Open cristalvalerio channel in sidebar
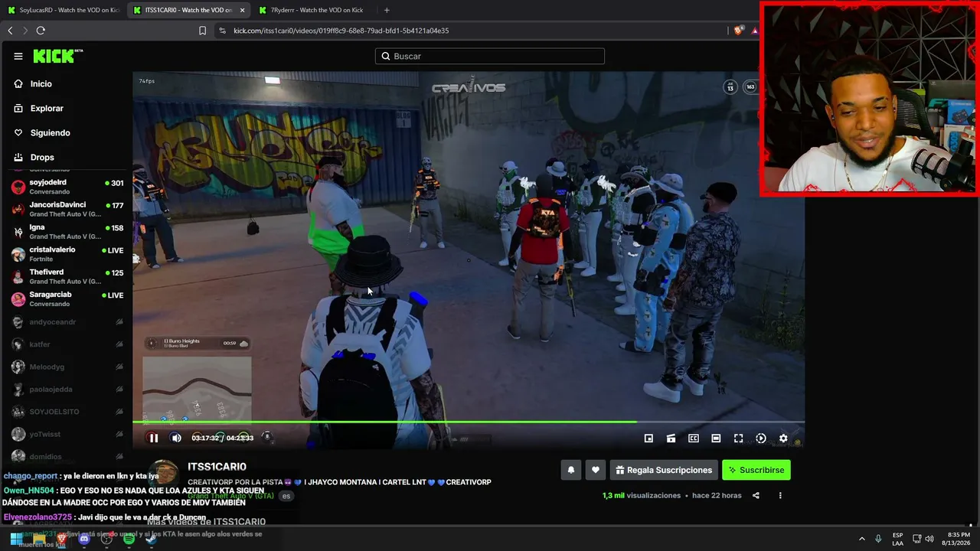The height and width of the screenshot is (551, 980). click(66, 254)
